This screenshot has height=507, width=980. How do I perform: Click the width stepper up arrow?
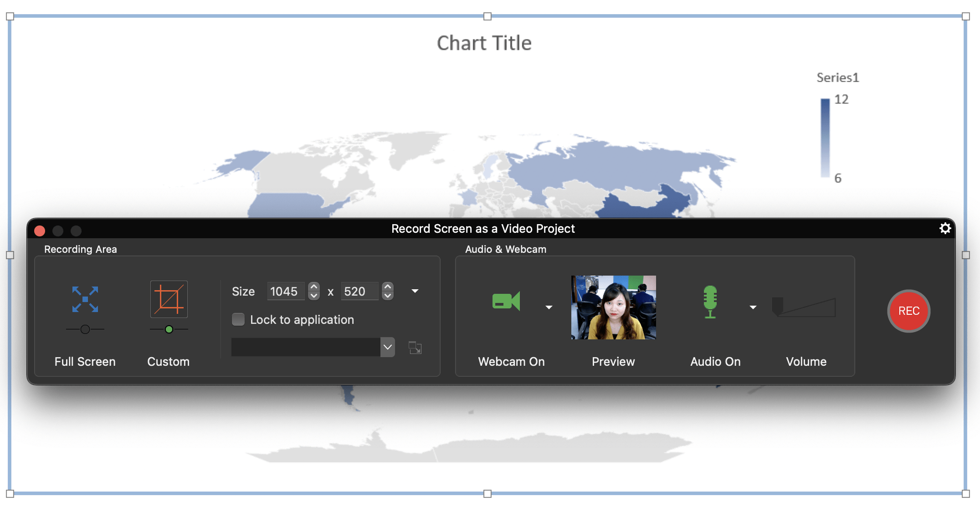click(313, 286)
